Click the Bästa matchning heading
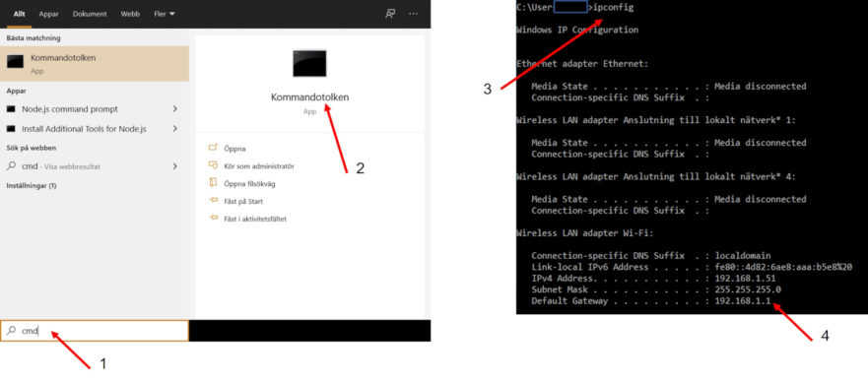This screenshot has width=868, height=382. click(33, 38)
